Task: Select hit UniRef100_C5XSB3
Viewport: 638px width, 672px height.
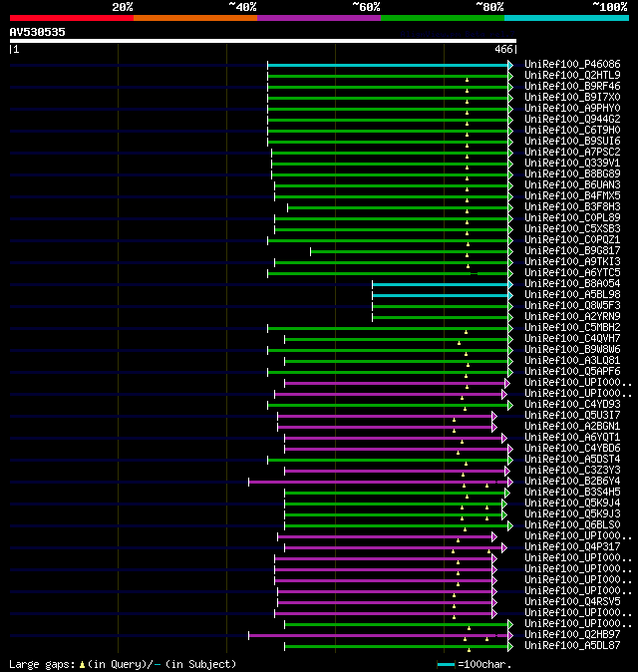Action: pyautogui.click(x=572, y=229)
